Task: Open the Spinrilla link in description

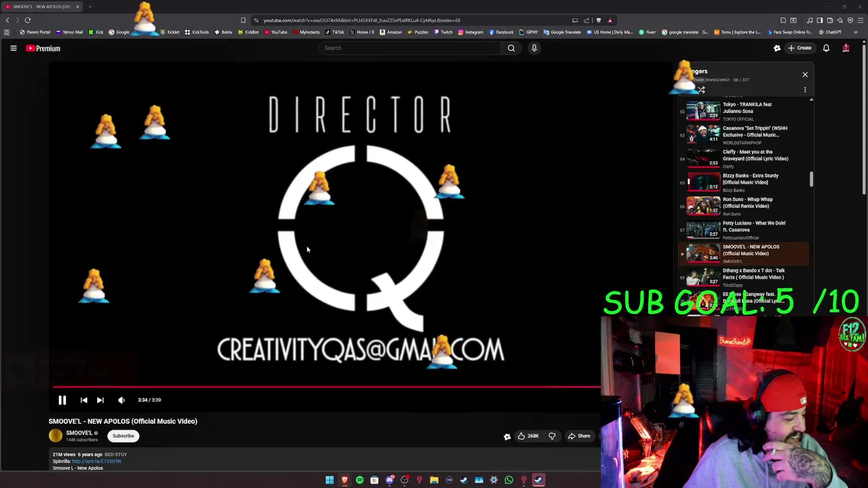Action: 96,462
